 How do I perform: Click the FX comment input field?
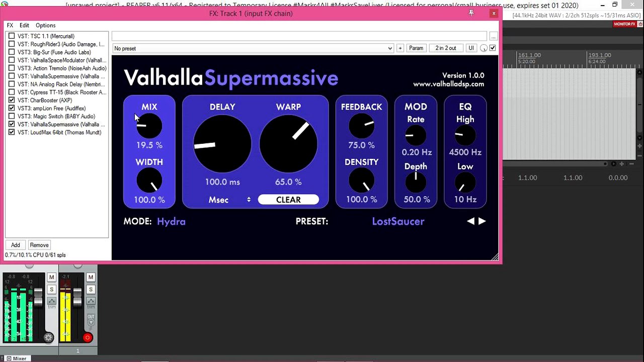(299, 36)
